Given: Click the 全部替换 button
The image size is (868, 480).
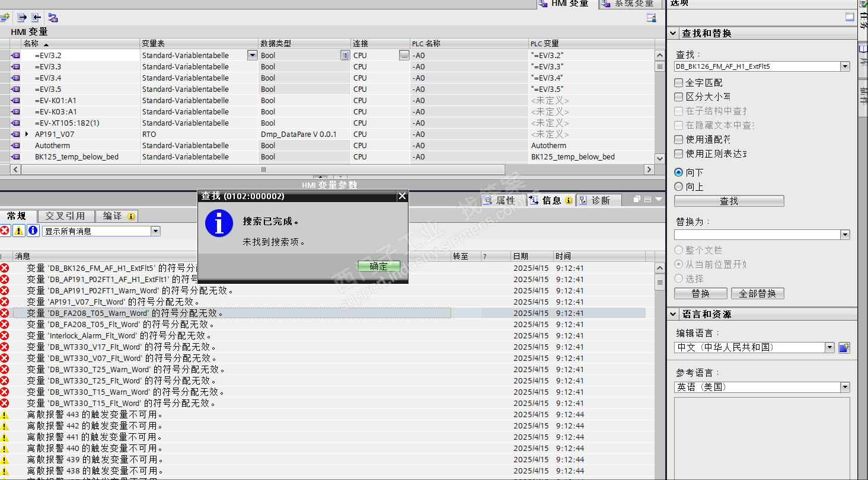Looking at the screenshot, I should [x=758, y=293].
